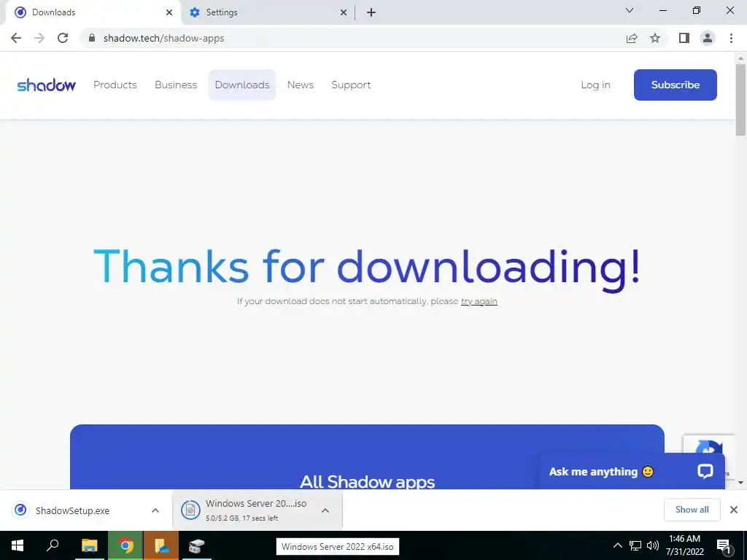Open the tab search chevron
The width and height of the screenshot is (747, 560).
630,10
